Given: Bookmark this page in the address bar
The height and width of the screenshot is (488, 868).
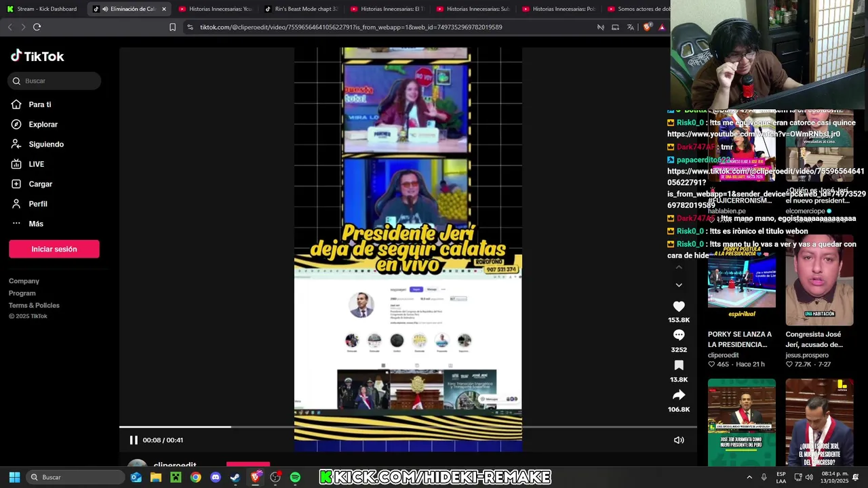Looking at the screenshot, I should pyautogui.click(x=172, y=27).
